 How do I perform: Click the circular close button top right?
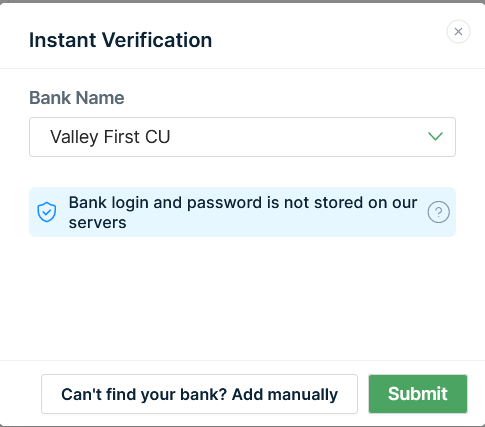(x=458, y=32)
